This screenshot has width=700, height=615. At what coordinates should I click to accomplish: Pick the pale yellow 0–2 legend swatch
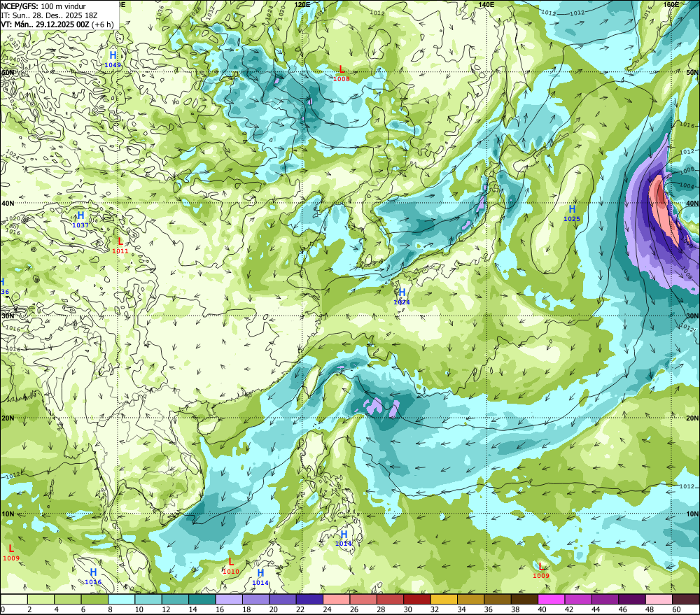(14, 599)
